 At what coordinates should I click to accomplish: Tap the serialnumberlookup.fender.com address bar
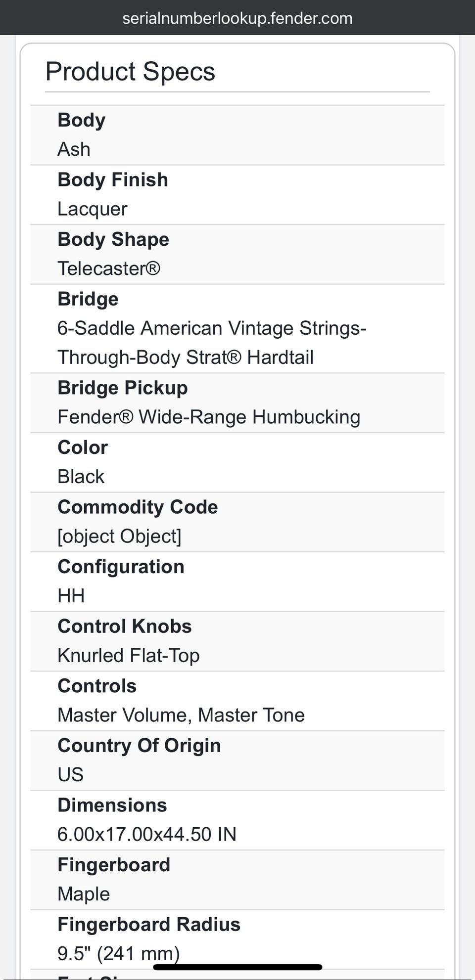point(237,18)
